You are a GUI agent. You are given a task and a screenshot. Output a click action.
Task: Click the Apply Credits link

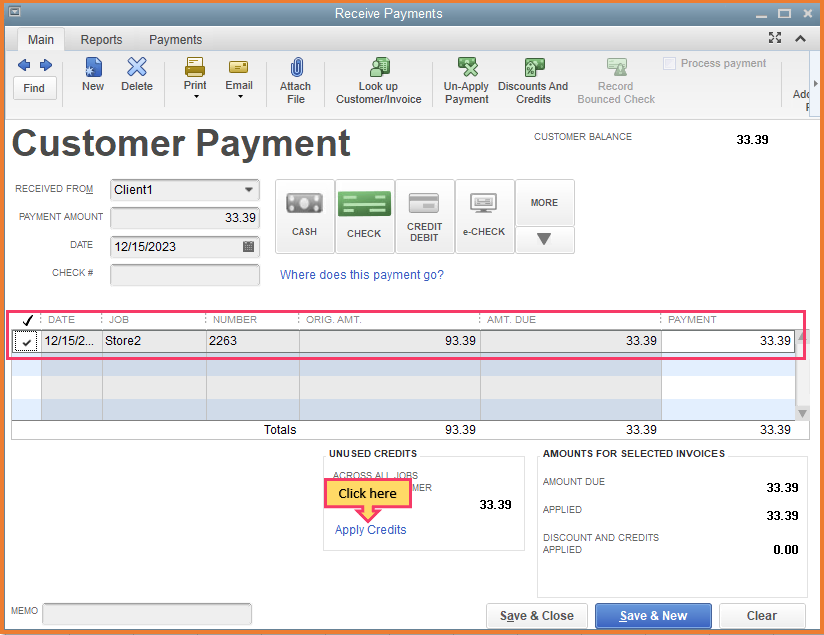click(x=370, y=529)
